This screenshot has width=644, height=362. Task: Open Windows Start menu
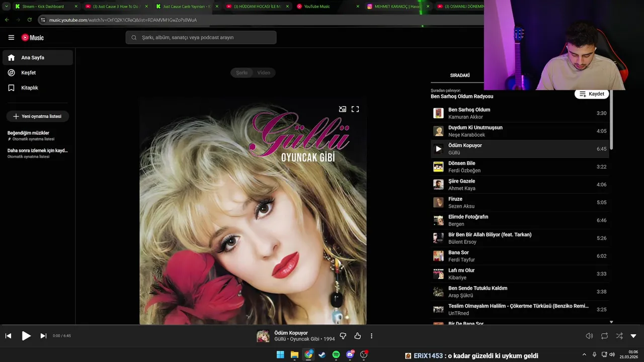coord(280,355)
